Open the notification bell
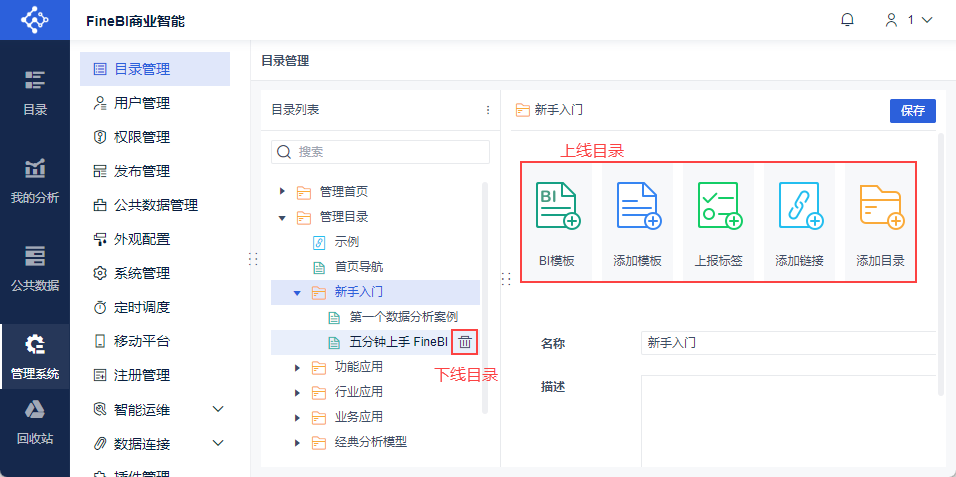The height and width of the screenshot is (477, 956). [x=847, y=20]
